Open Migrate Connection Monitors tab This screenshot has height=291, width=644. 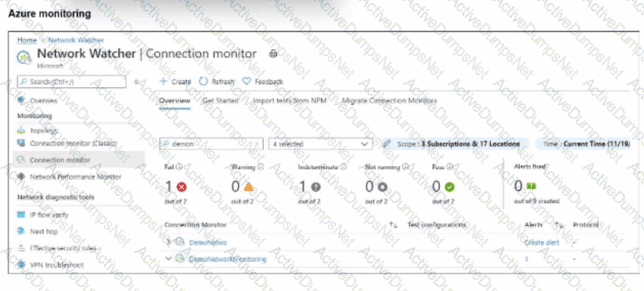point(390,101)
